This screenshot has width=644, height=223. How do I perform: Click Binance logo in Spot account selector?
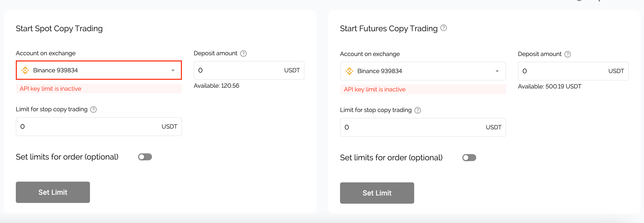[x=25, y=70]
